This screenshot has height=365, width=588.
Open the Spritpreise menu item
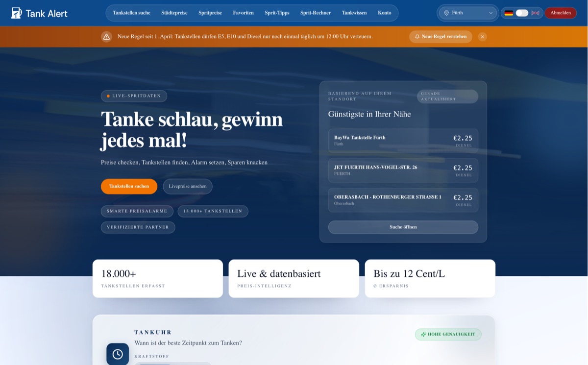[x=210, y=13]
